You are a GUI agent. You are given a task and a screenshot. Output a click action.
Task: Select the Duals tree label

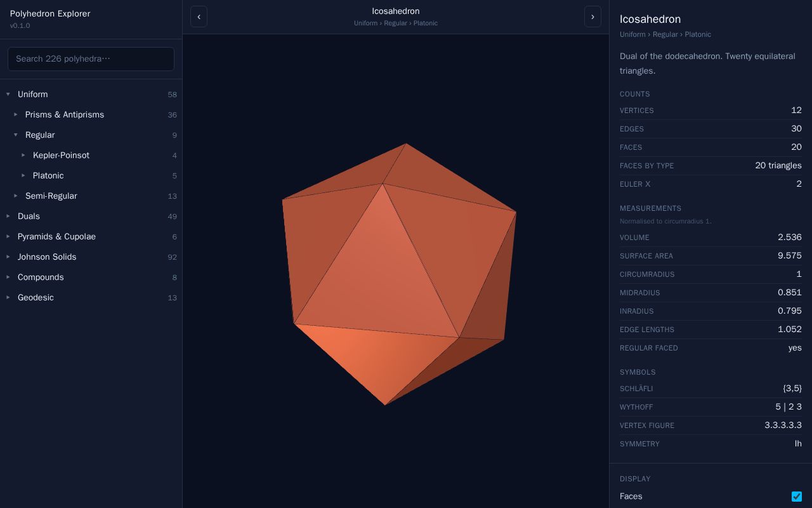point(29,217)
